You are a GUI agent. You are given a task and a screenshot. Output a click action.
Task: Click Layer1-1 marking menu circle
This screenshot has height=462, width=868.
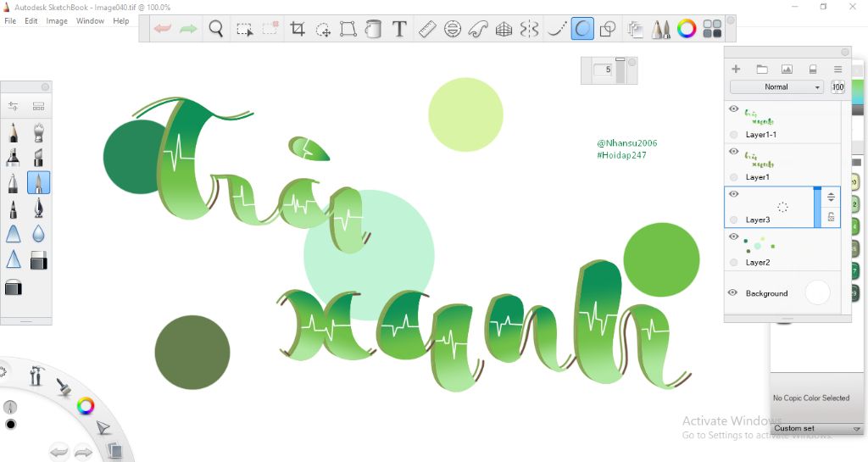[x=733, y=135]
